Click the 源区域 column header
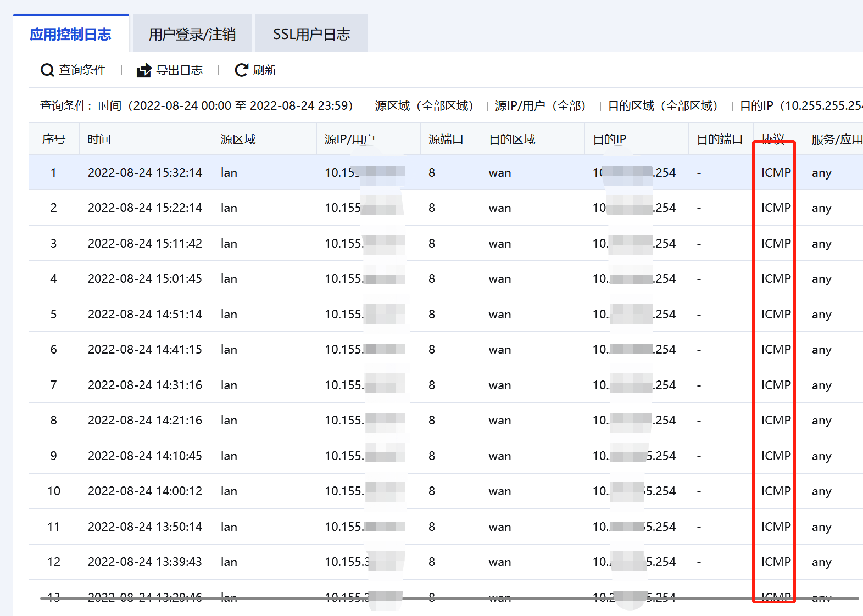 238,139
